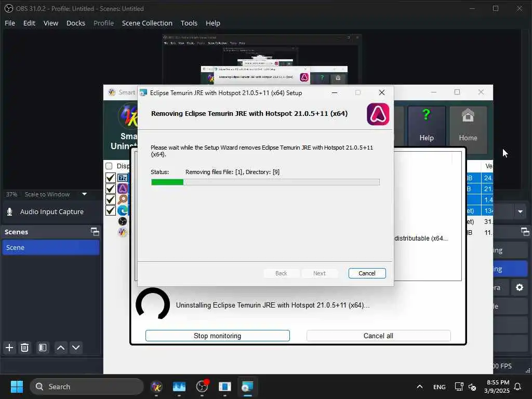Open the chart app icon on taskbar

(x=179, y=387)
